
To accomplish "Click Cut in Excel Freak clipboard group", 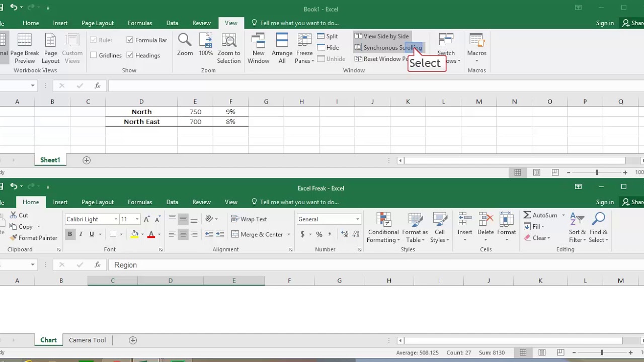I will (x=19, y=215).
